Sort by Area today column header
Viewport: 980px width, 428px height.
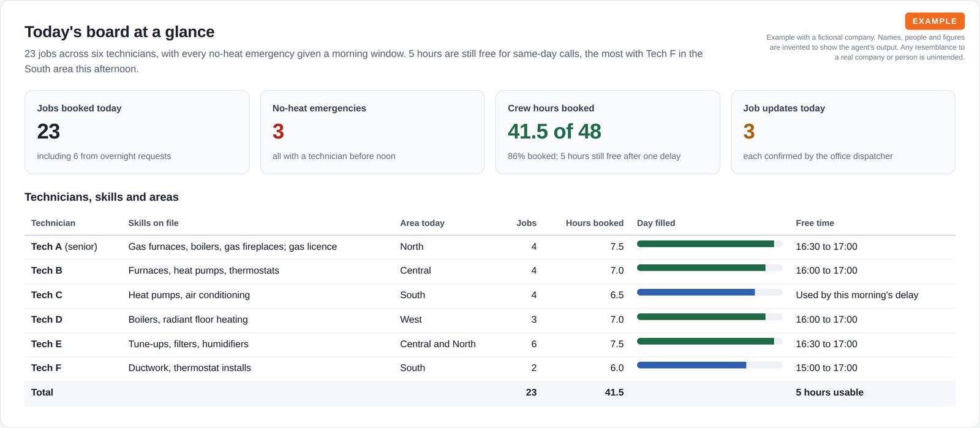422,223
